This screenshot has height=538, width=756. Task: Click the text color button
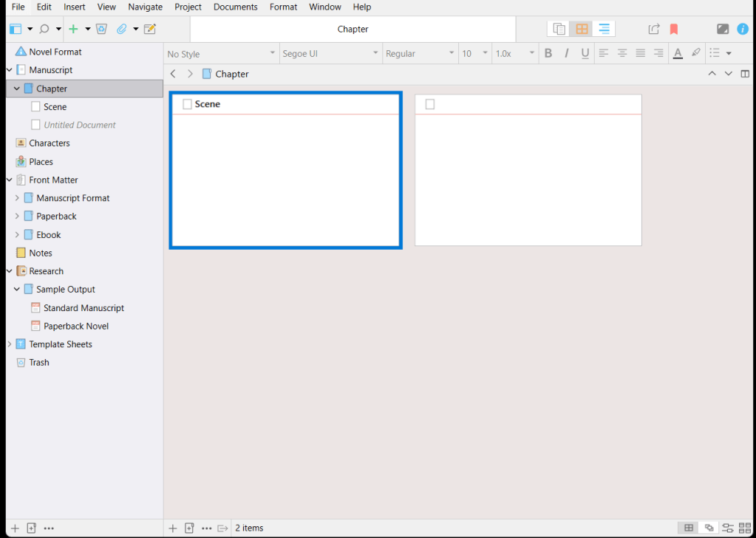(678, 53)
